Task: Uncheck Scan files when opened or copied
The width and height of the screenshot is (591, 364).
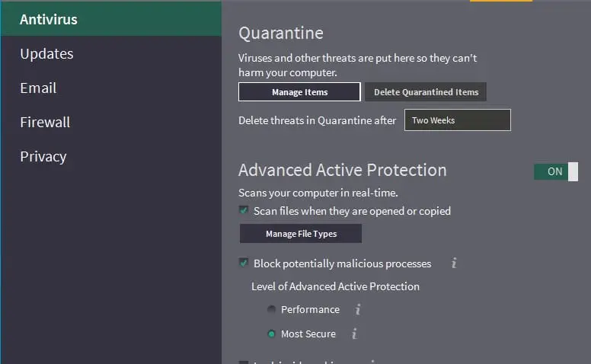Action: tap(244, 210)
